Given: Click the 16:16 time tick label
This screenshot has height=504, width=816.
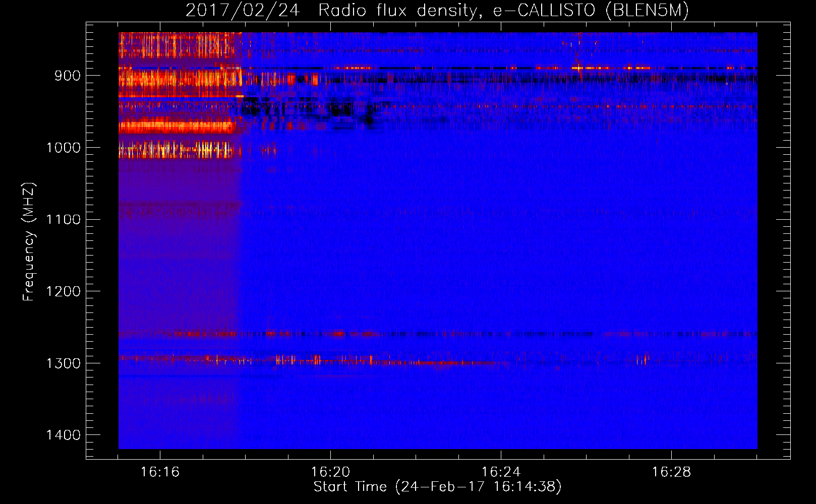Looking at the screenshot, I should click(160, 472).
